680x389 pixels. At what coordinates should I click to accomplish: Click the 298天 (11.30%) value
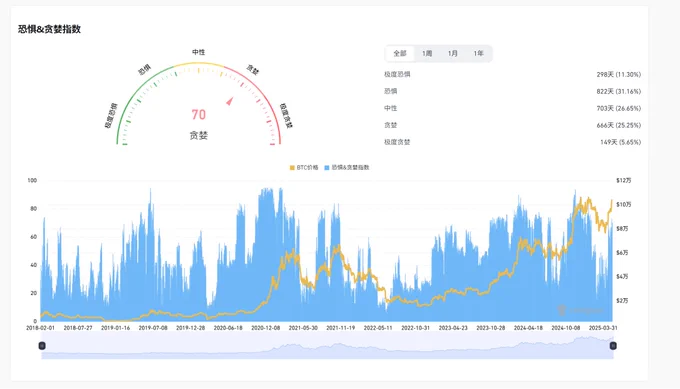618,74
